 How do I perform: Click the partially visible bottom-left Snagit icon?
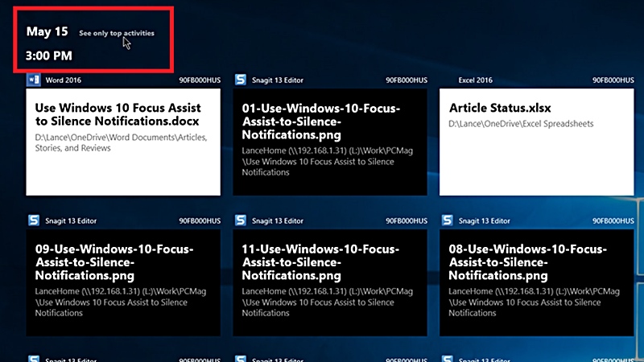pyautogui.click(x=33, y=358)
